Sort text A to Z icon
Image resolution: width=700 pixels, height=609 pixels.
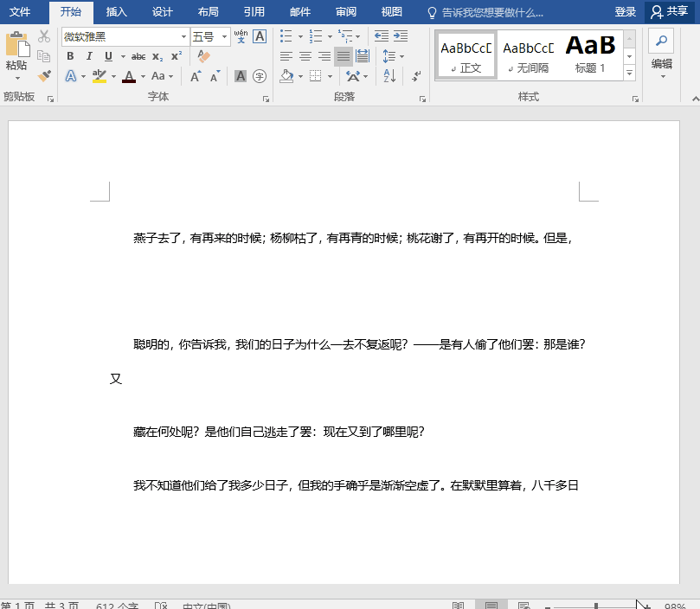point(389,76)
